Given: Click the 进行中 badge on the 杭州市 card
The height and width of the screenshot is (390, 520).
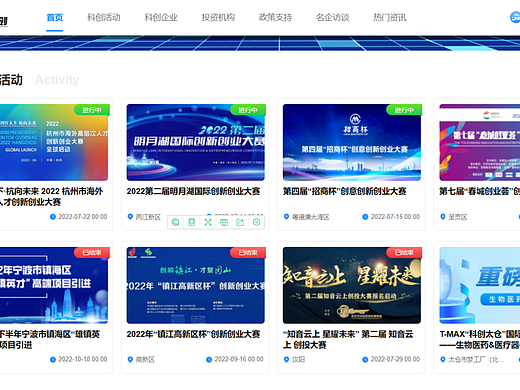Looking at the screenshot, I should (x=92, y=110).
